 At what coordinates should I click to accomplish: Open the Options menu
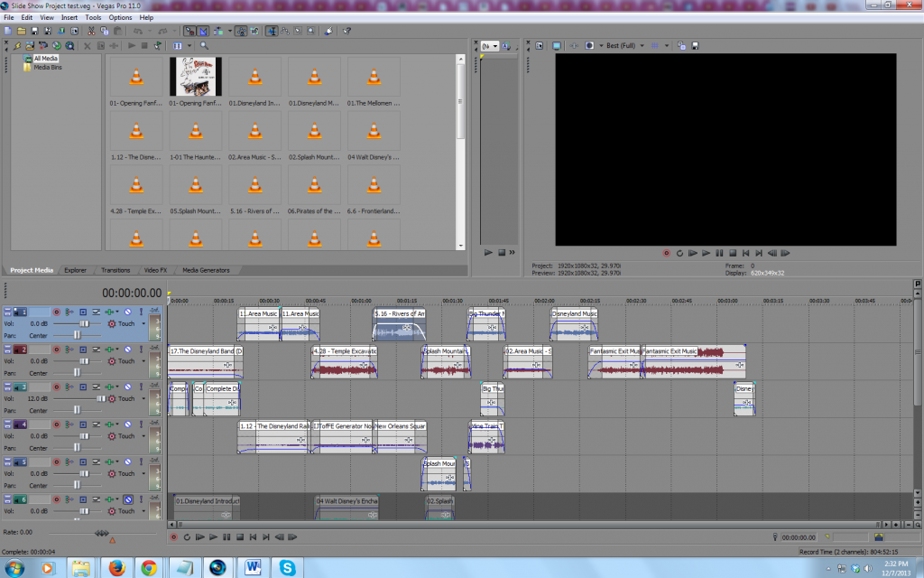pos(120,18)
